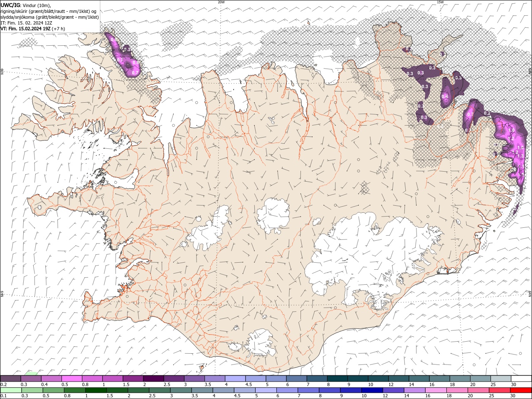Click the white Hofsjökull glacier in central Iceland

coord(273,215)
